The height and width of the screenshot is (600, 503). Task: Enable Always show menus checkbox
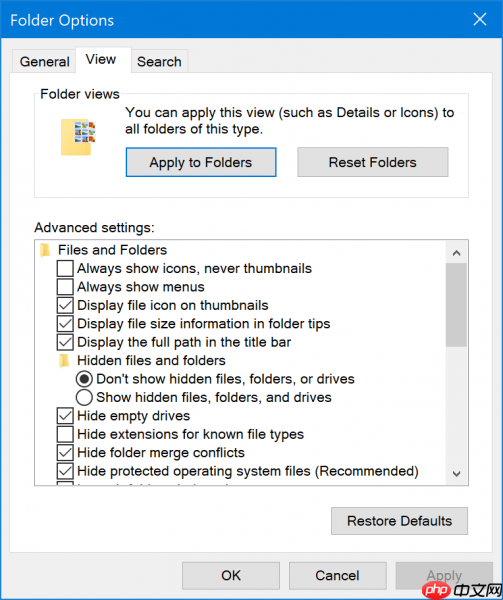[65, 287]
